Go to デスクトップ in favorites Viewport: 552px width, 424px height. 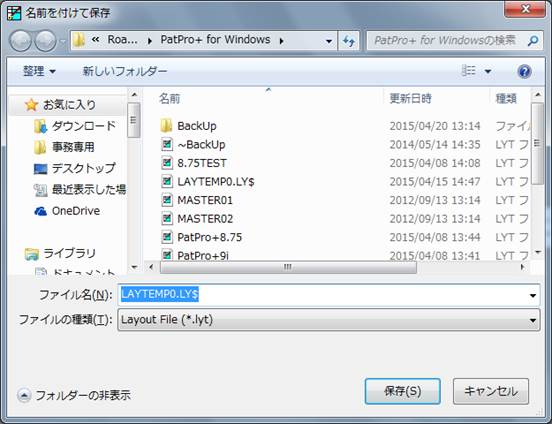point(75,168)
